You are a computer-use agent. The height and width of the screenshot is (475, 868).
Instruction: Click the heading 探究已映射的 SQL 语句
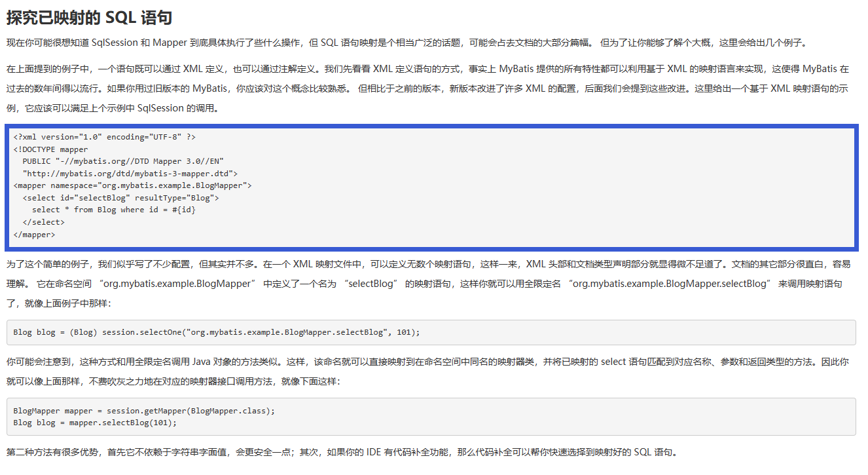(x=89, y=18)
